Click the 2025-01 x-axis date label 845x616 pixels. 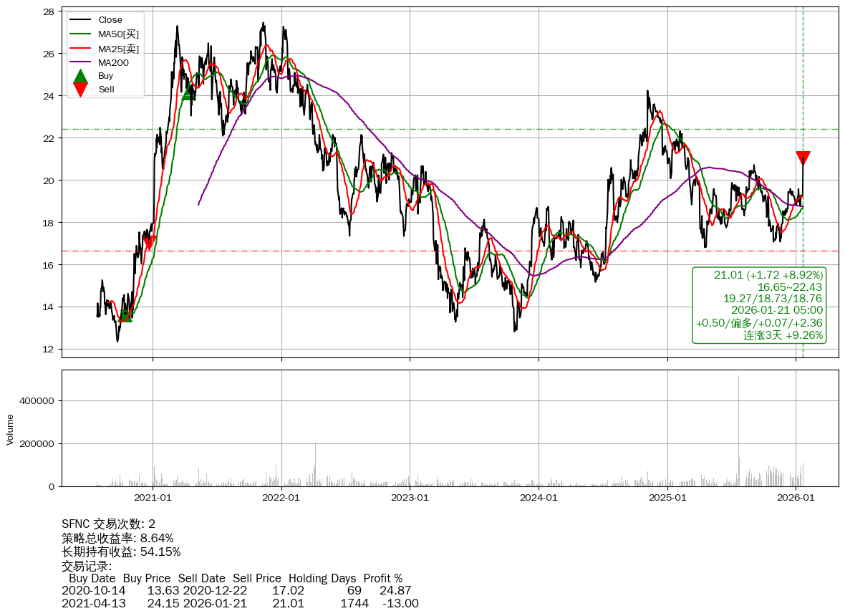(x=667, y=498)
